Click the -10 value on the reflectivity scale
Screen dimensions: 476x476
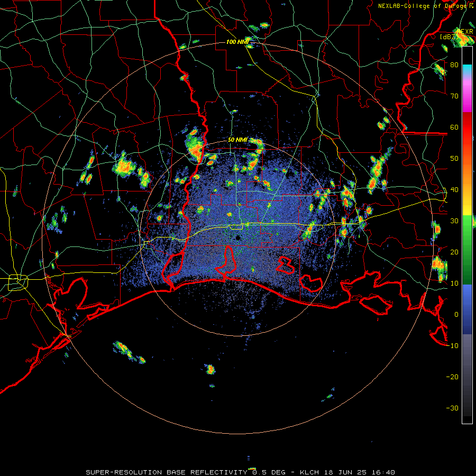452,346
